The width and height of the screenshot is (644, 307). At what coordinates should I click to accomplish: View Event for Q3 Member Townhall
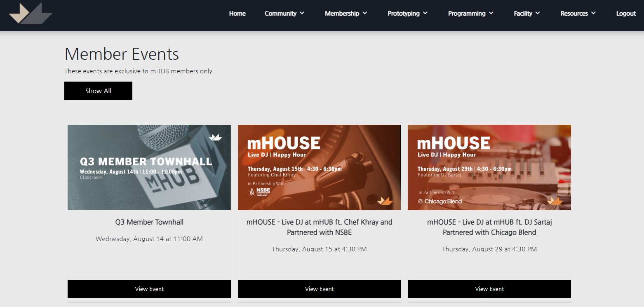[x=149, y=289]
